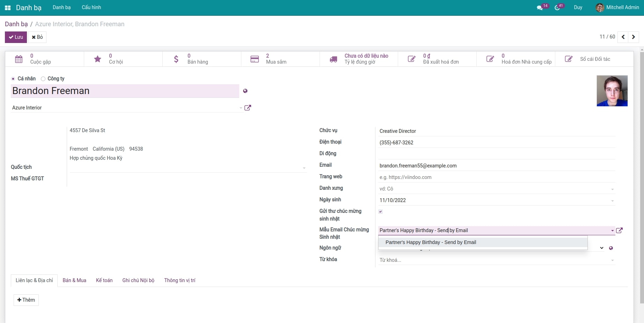Choose Partner's Happy Birthday option from the list
Image resolution: width=644 pixels, height=323 pixels.
coord(431,242)
